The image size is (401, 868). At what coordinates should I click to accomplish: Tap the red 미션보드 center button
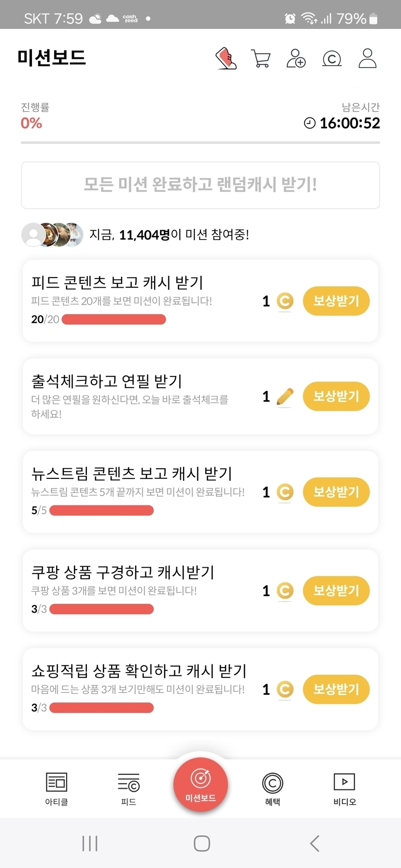click(200, 785)
